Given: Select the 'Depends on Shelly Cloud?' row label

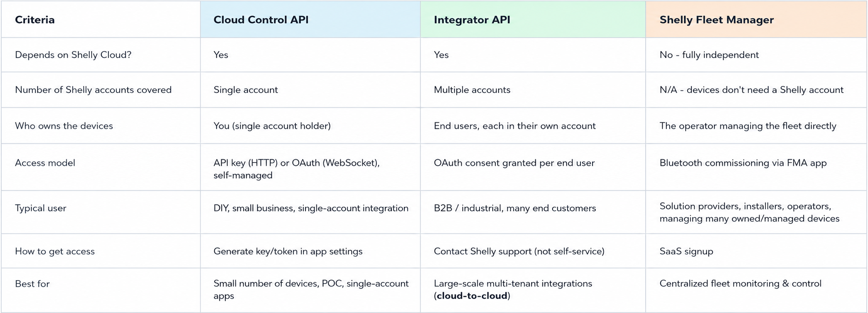Looking at the screenshot, I should tap(73, 55).
